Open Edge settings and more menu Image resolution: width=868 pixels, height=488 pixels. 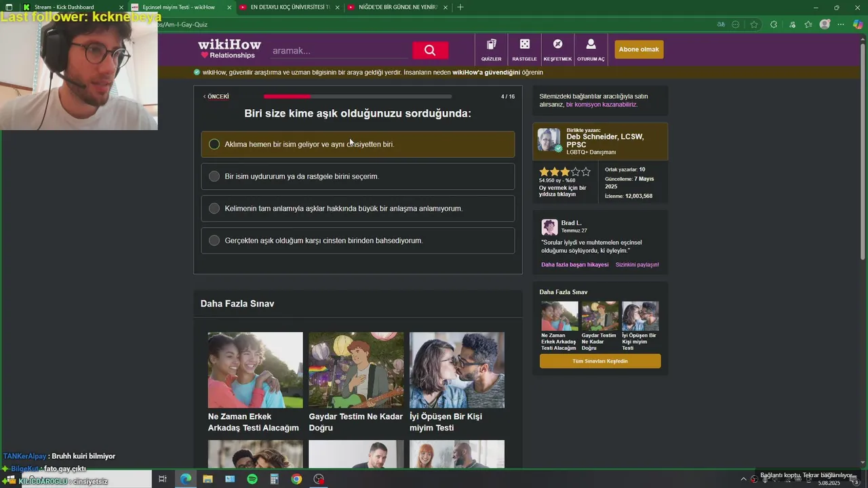[x=841, y=24]
